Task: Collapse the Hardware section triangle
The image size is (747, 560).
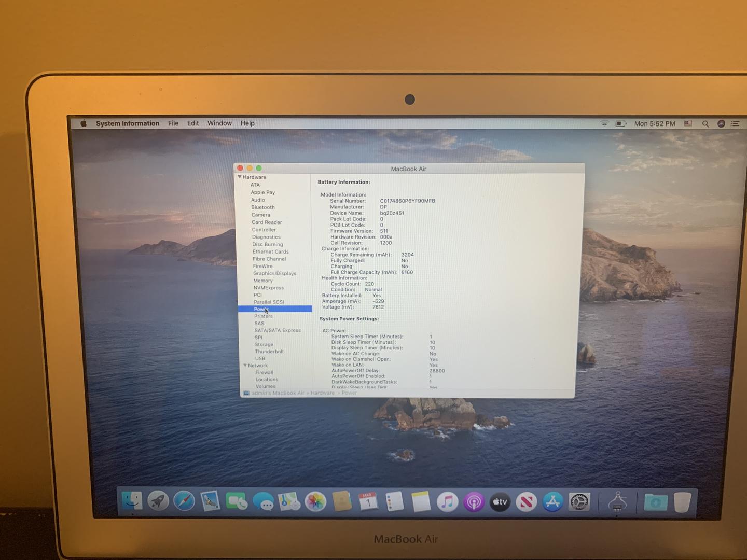Action: [x=240, y=177]
